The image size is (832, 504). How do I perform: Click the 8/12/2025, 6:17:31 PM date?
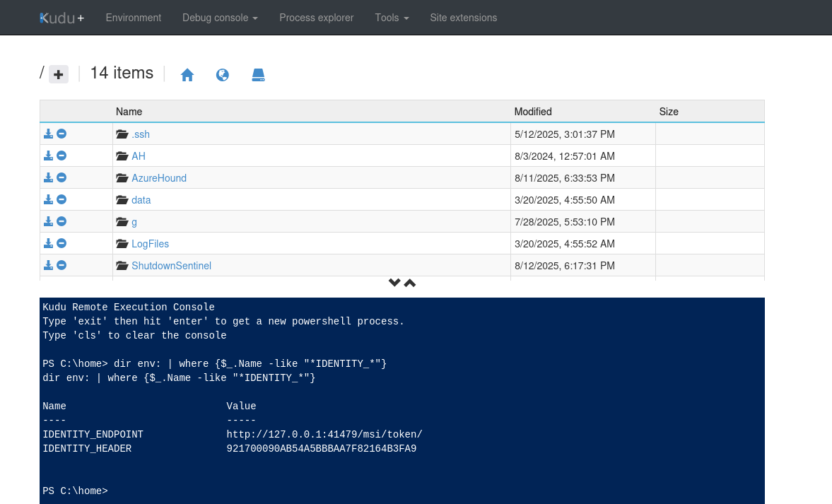pyautogui.click(x=565, y=265)
